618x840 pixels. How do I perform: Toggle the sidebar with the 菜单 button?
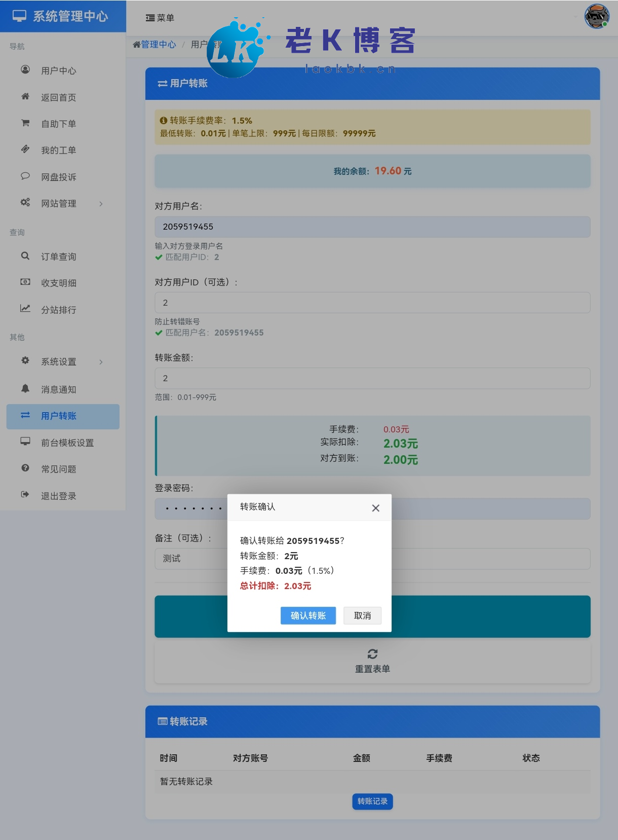tap(160, 18)
